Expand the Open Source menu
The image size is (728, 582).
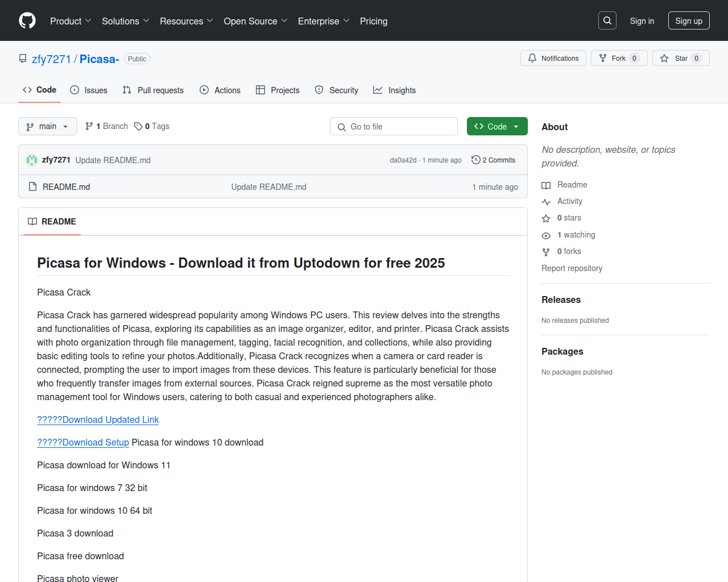pyautogui.click(x=256, y=21)
